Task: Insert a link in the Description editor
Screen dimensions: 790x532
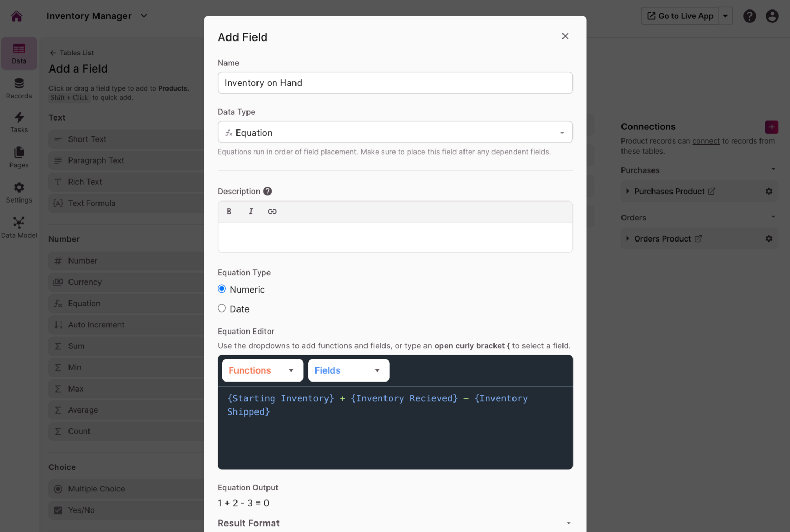Action: (272, 211)
